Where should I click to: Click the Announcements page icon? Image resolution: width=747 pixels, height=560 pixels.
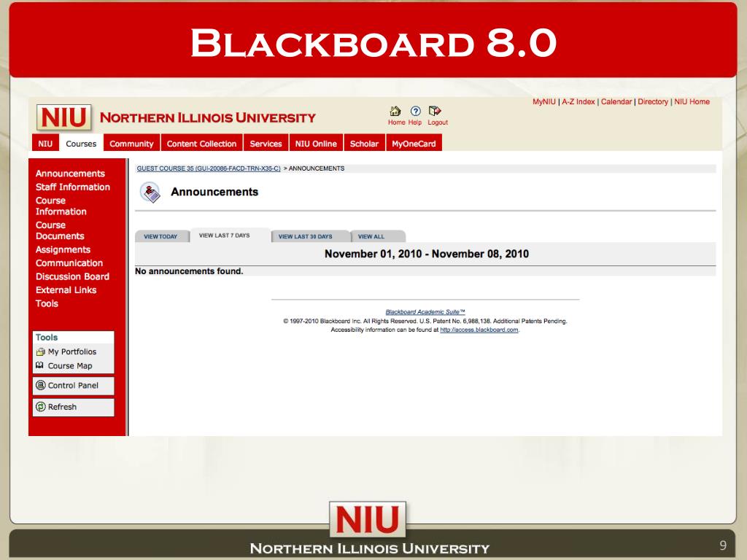pos(150,192)
